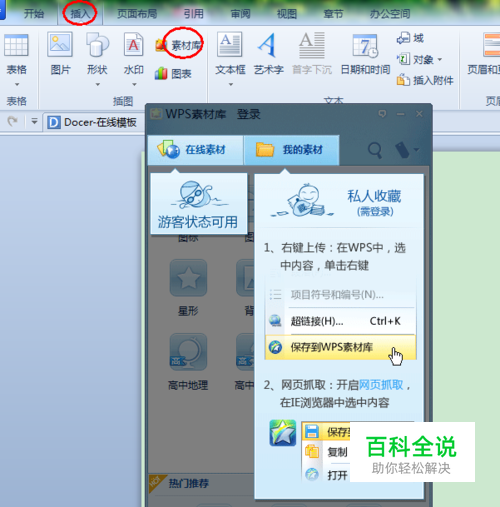Screen dimensions: 500x507
Task: Click the star web capture icon
Action: [283, 433]
